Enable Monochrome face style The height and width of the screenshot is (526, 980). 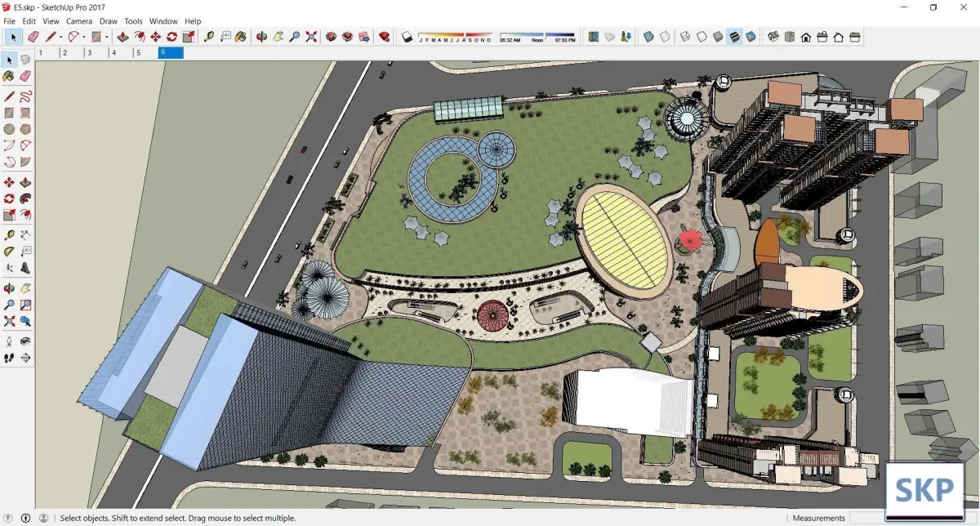point(750,37)
